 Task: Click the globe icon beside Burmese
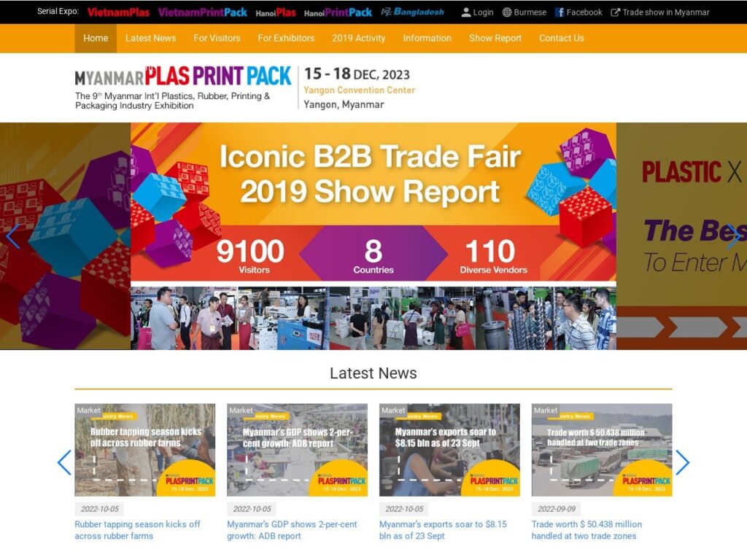(507, 12)
